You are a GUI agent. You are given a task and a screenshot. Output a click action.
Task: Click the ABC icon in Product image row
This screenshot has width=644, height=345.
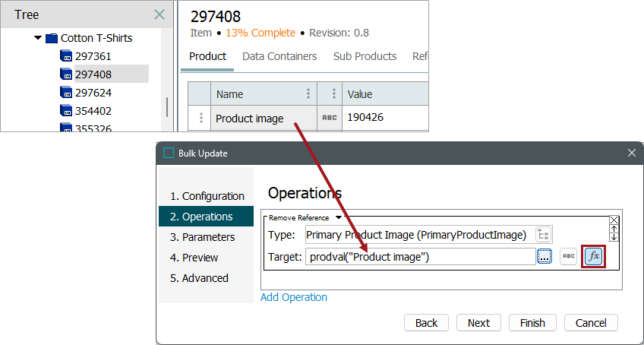(329, 118)
